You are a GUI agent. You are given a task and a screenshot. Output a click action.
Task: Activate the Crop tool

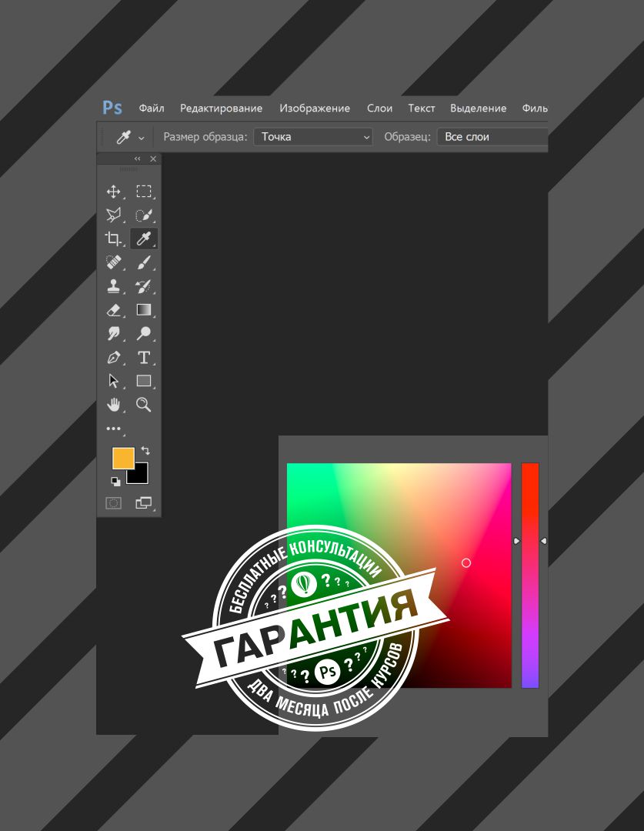(114, 239)
